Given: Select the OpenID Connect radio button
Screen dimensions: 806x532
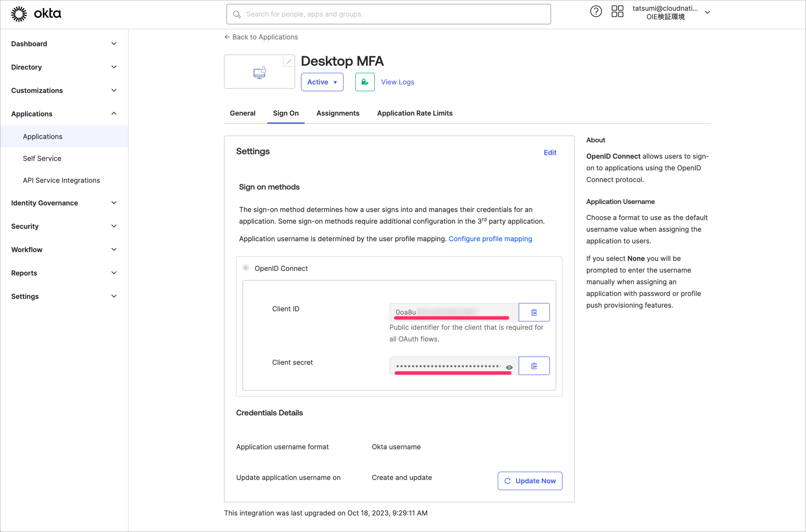Looking at the screenshot, I should [246, 268].
